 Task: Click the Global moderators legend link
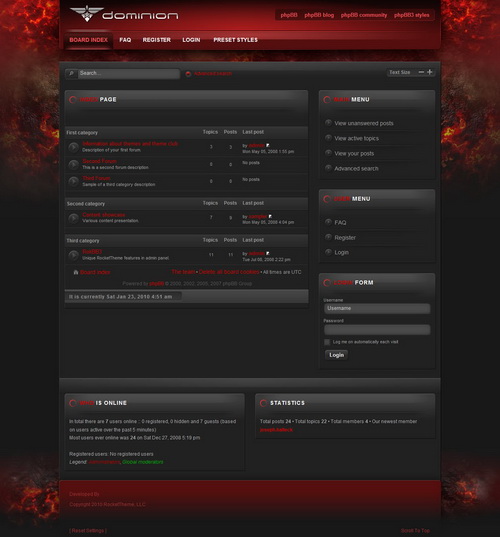coord(142,462)
